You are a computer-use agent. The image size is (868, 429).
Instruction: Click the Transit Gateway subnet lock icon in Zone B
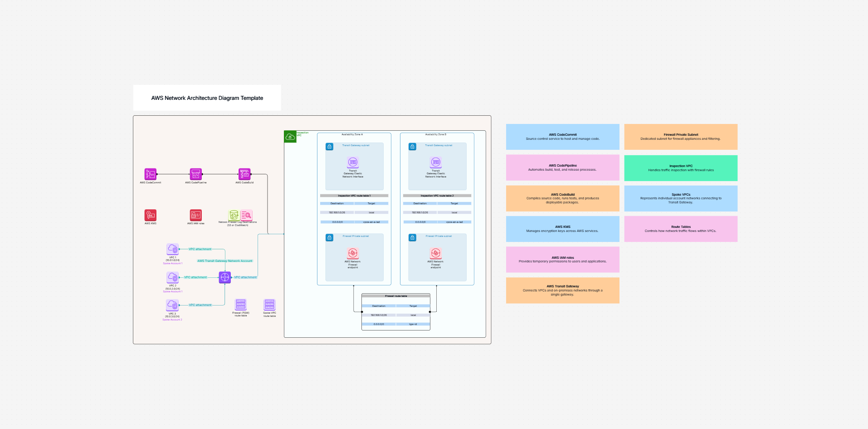(412, 147)
